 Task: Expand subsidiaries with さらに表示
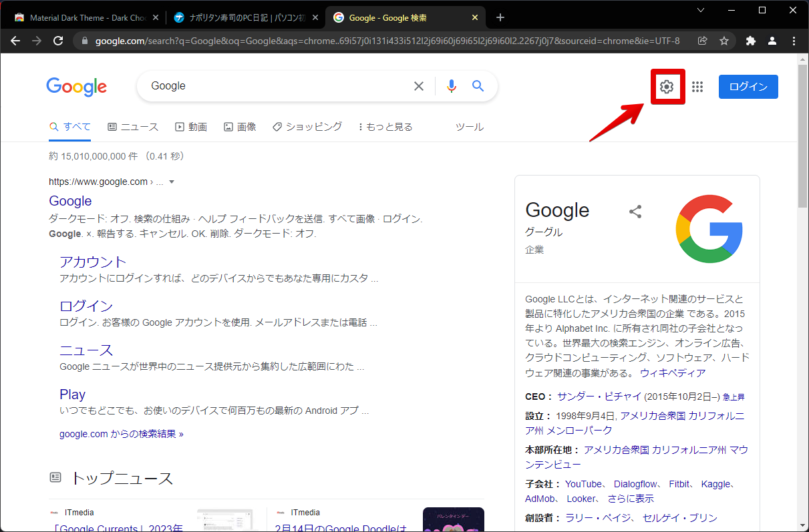(x=631, y=499)
